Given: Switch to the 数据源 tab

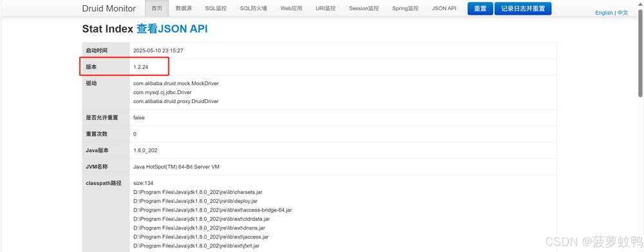Looking at the screenshot, I should (x=184, y=8).
